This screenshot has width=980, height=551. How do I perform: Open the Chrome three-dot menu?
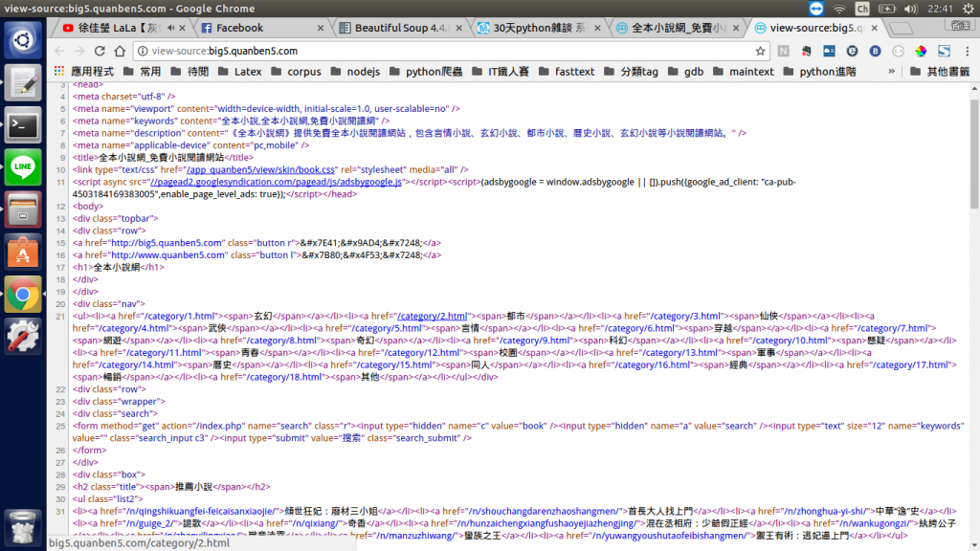click(x=967, y=51)
